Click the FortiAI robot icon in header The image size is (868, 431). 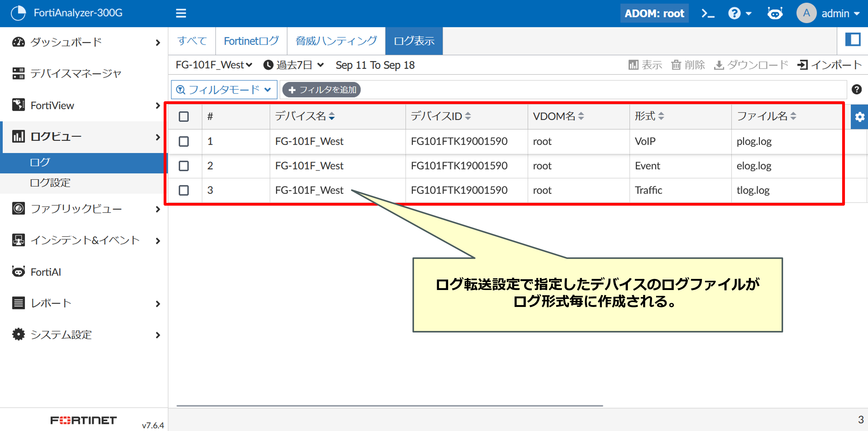pyautogui.click(x=775, y=14)
